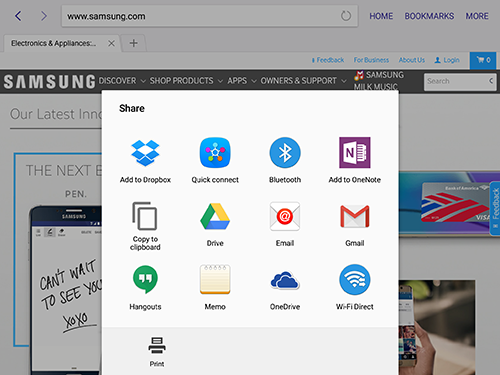Go back with browser back arrow
The image size is (500, 375).
point(18,16)
